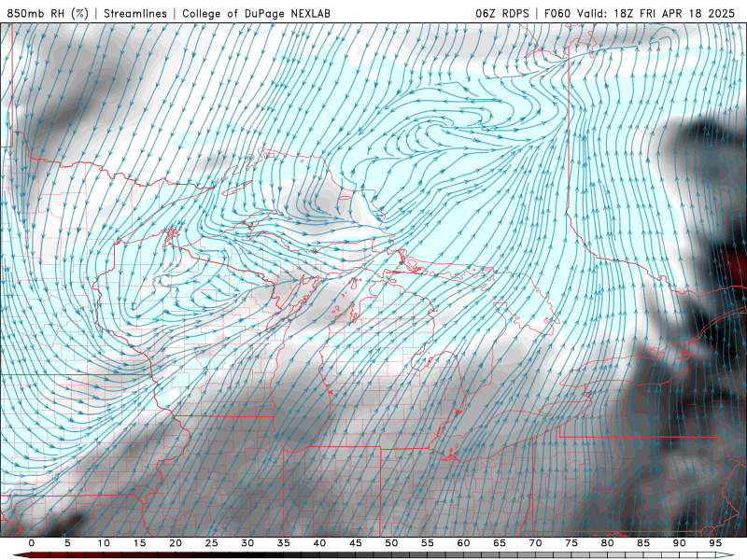Select the '50' humidity scale label
Image resolution: width=747 pixels, height=560 pixels.
391,543
